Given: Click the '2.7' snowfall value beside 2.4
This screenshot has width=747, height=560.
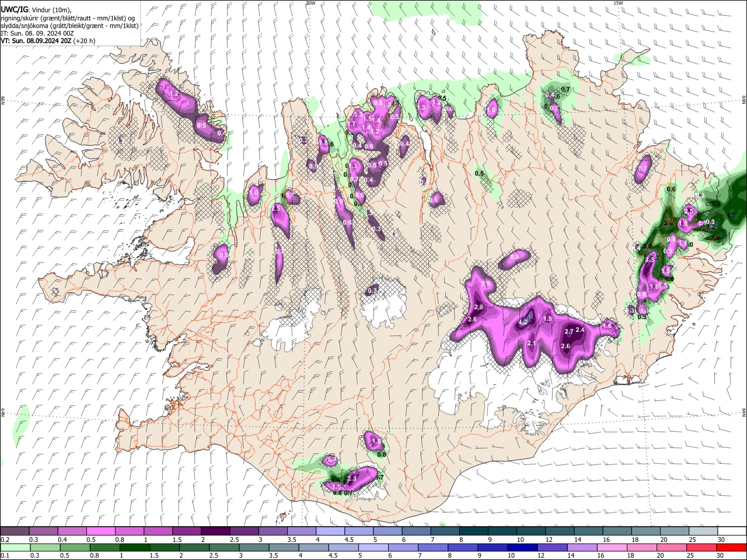Looking at the screenshot, I should click(569, 331).
